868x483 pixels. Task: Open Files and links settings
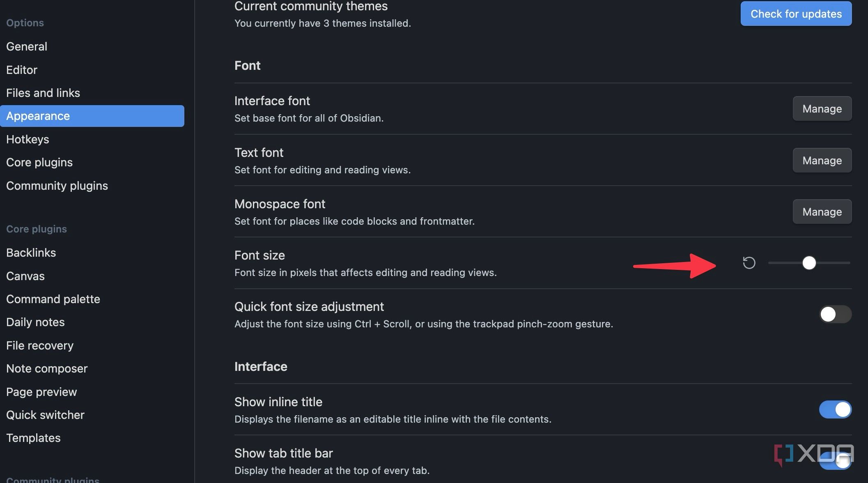[43, 93]
